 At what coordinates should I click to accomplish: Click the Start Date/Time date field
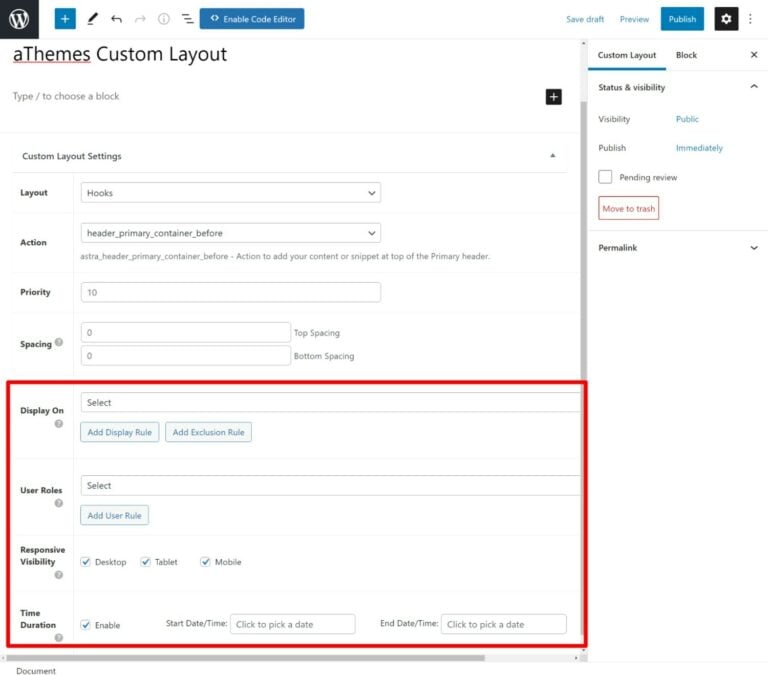tap(293, 625)
